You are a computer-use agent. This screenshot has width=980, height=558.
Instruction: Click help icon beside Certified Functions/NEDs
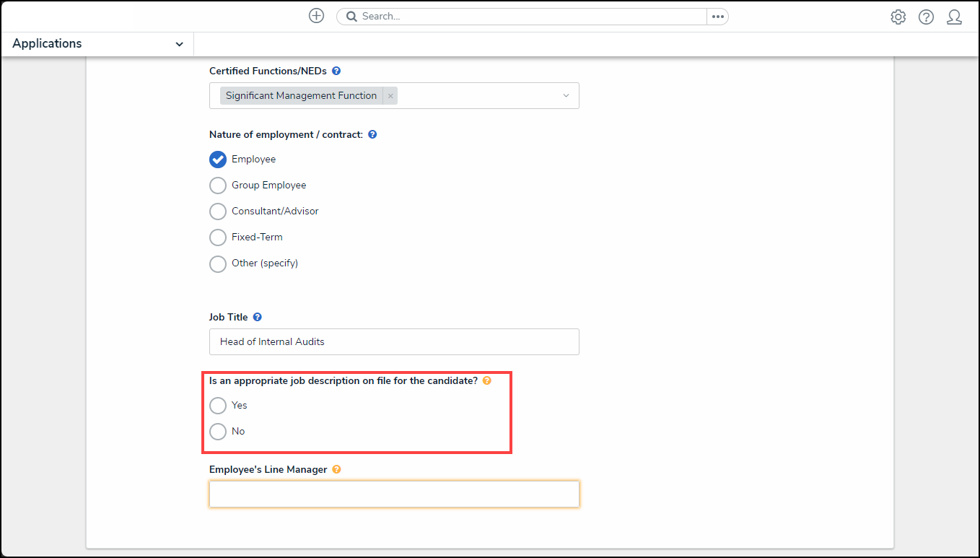tap(336, 71)
